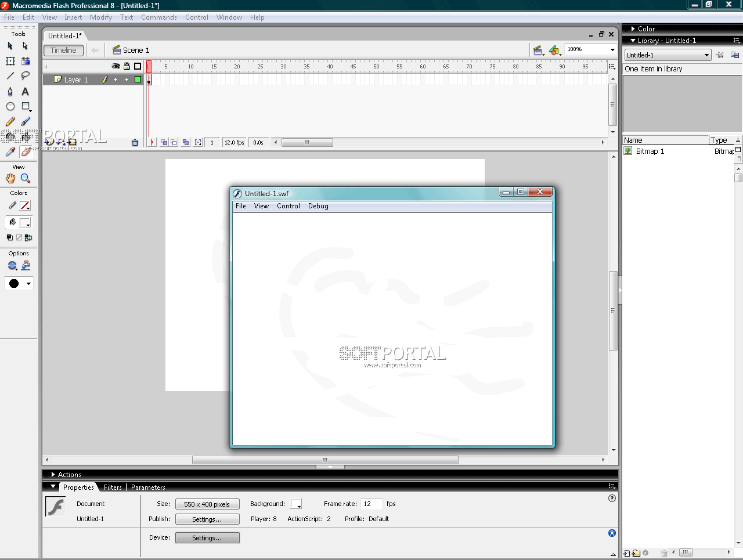Toggle visibility of all layers
The width and height of the screenshot is (743, 560).
pyautogui.click(x=116, y=66)
